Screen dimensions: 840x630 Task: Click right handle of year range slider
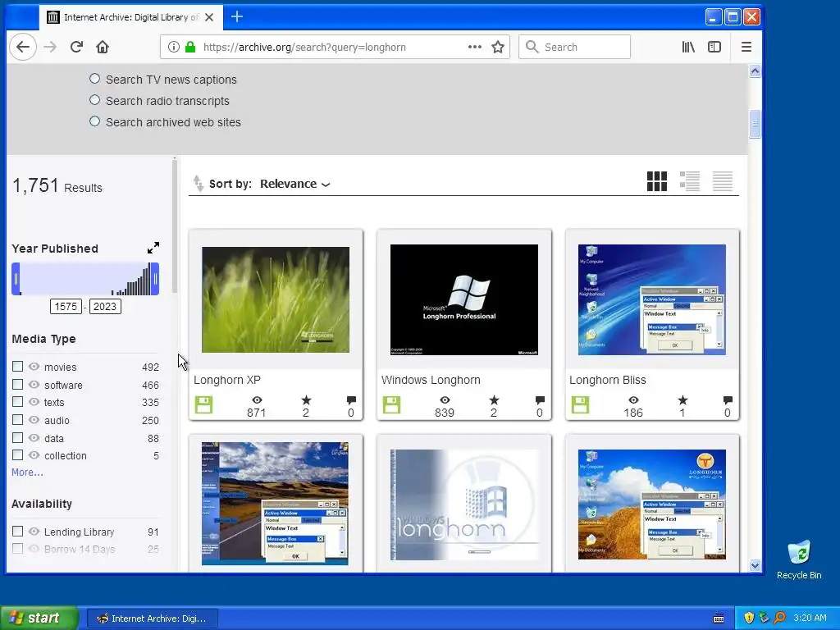point(155,279)
